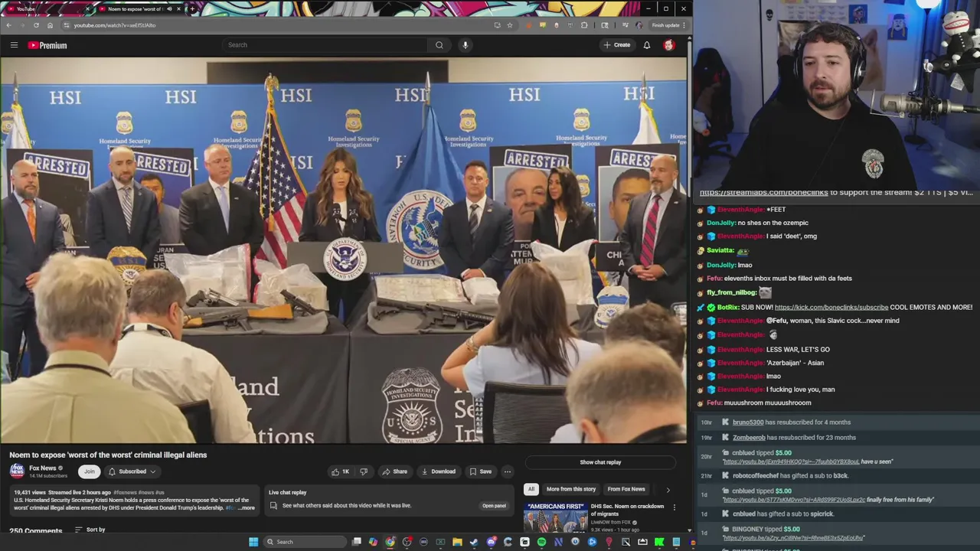Screen dimensions: 980x551
Task: Click the Create button
Action: (x=616, y=45)
